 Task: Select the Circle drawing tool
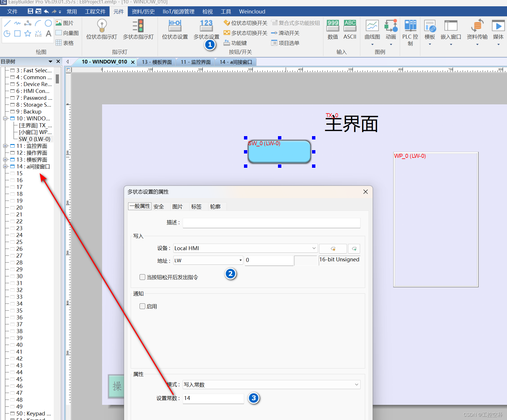(48, 23)
